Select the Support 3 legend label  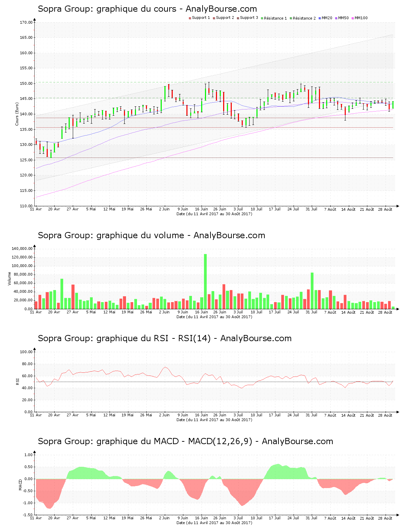tap(249, 18)
